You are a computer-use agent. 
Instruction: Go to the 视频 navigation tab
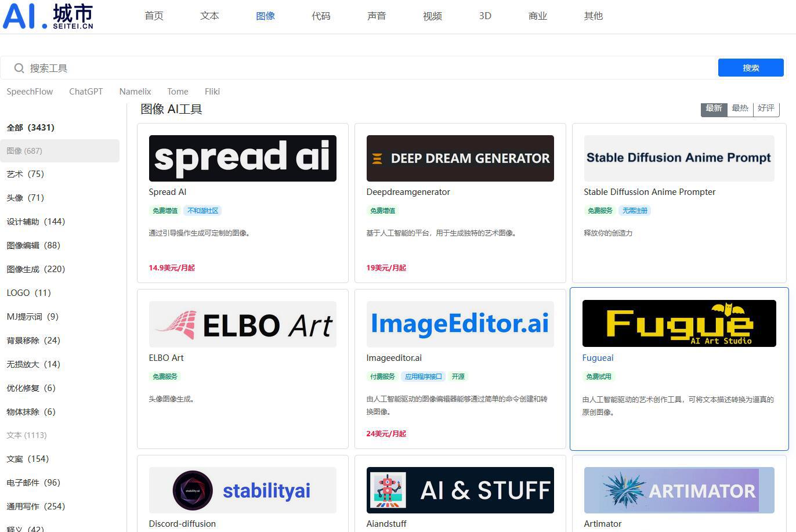pyautogui.click(x=432, y=16)
